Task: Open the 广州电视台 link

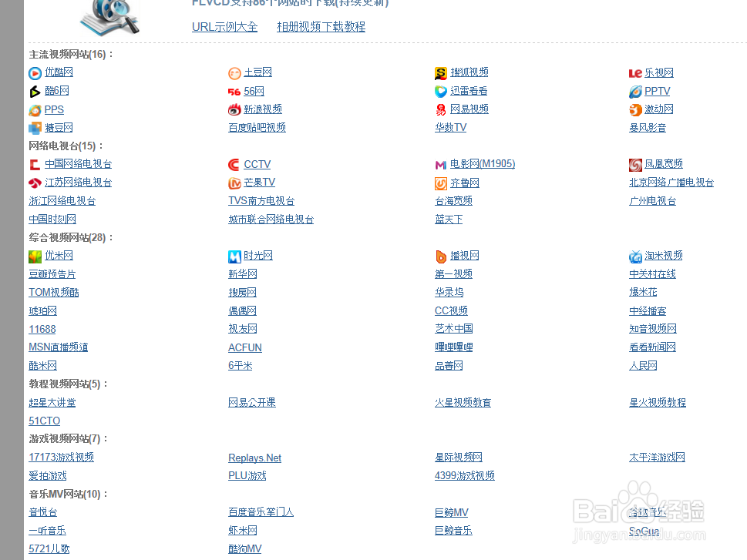Action: (x=652, y=201)
